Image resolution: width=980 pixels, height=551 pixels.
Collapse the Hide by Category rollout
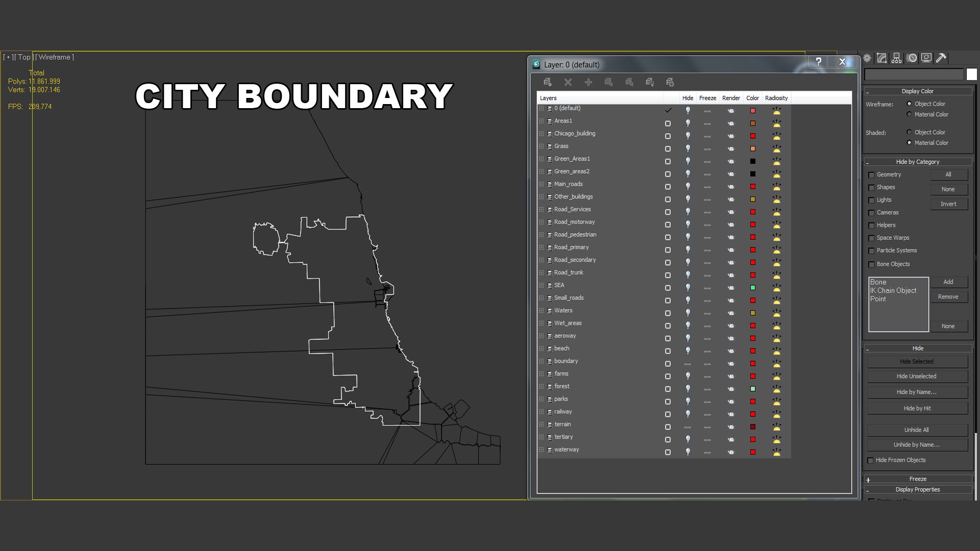(x=917, y=162)
